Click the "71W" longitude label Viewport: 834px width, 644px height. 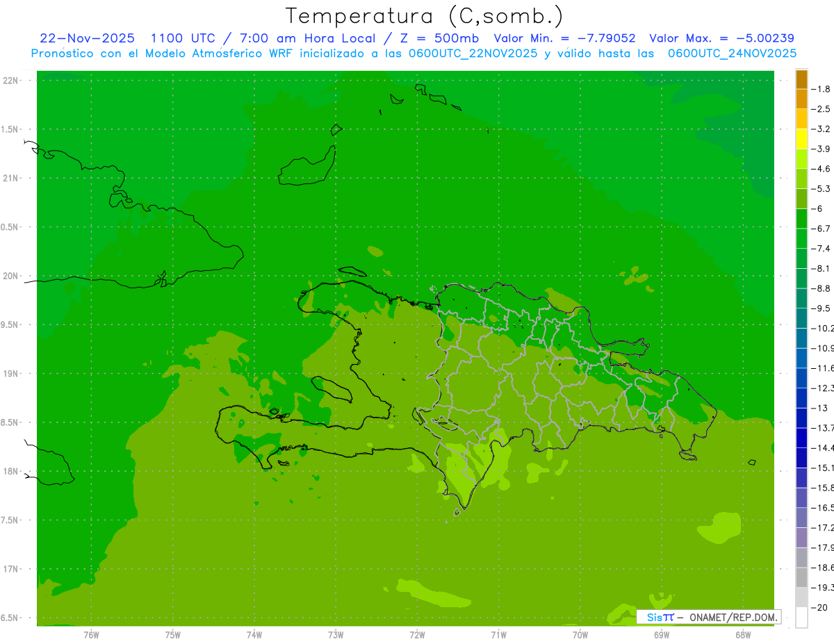[x=498, y=635]
